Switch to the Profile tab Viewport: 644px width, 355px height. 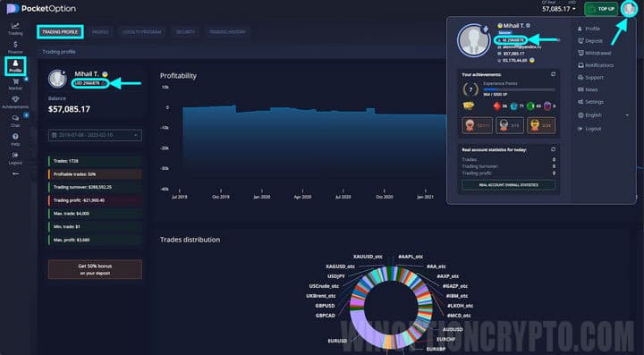tap(100, 32)
